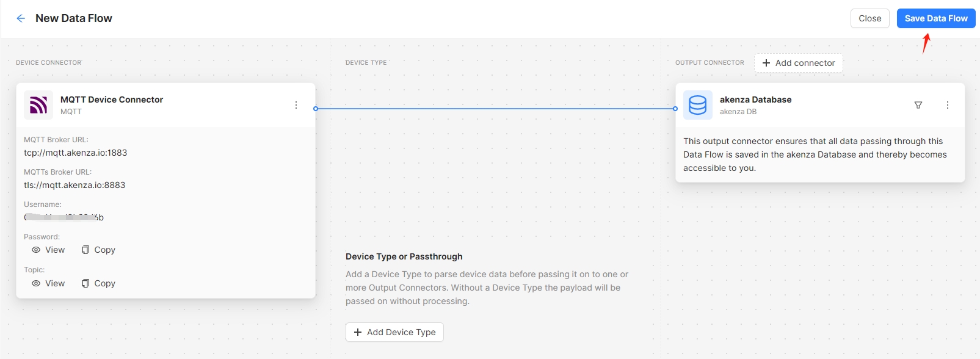Open MQTT Device Connector three-dot menu
Screen dimensions: 980x359
[296, 105]
